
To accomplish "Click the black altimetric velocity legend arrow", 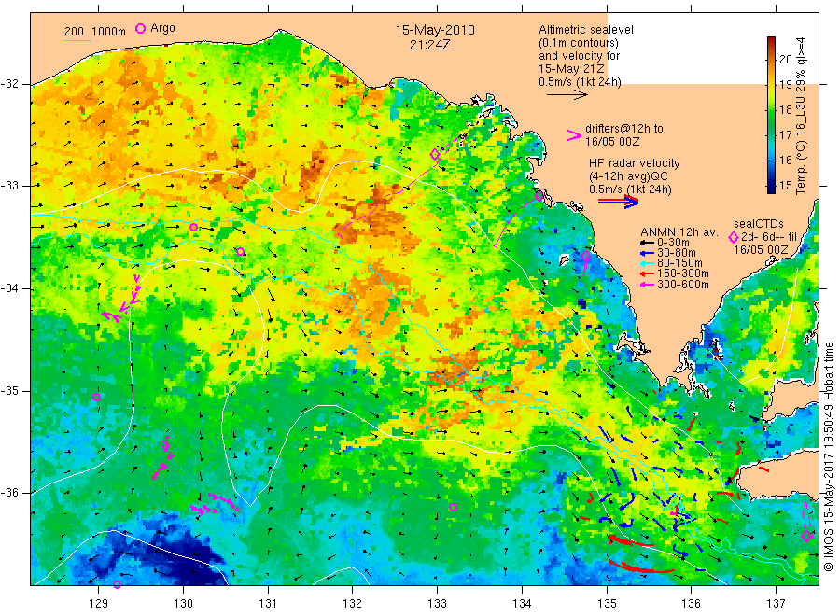I will point(567,95).
